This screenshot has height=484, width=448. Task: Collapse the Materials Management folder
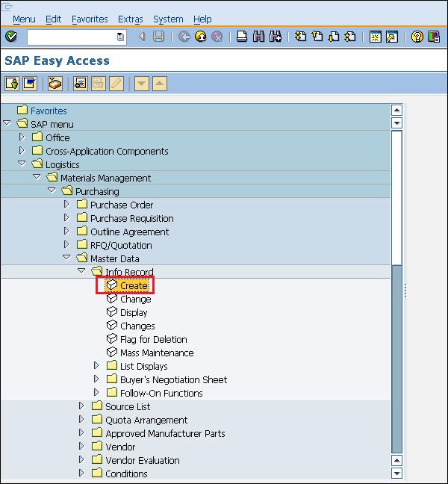(x=37, y=177)
